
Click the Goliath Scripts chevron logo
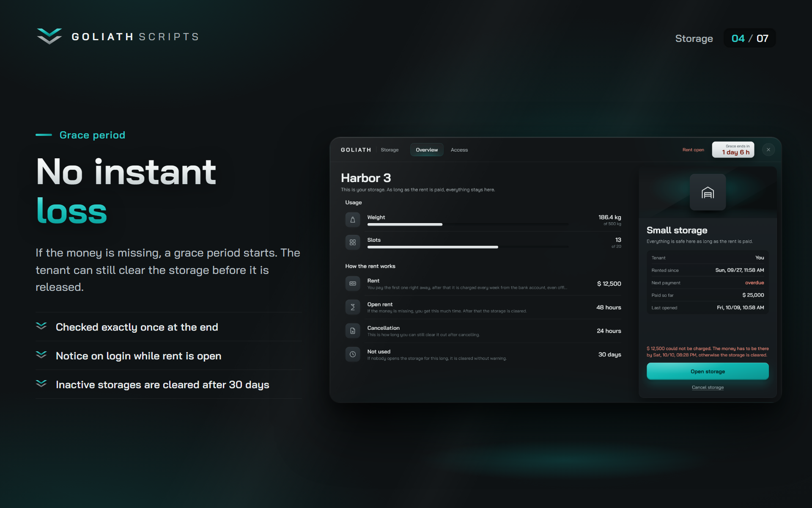pyautogui.click(x=49, y=36)
